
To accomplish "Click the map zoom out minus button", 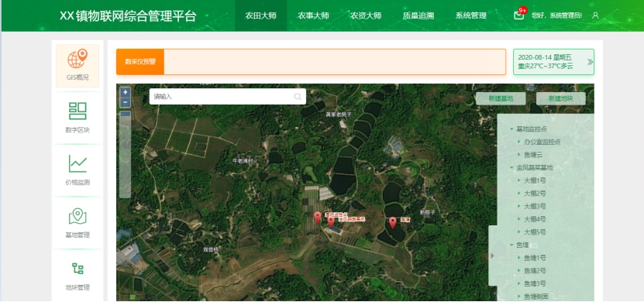I will point(126,102).
